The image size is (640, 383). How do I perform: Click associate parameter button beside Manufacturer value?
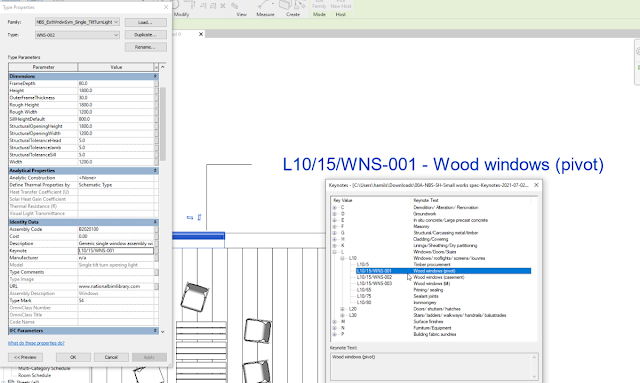156,258
